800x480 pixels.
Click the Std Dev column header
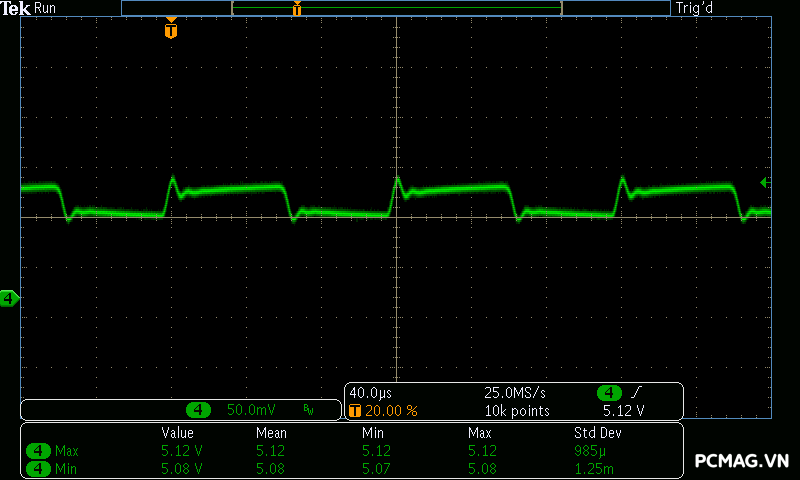tap(597, 433)
